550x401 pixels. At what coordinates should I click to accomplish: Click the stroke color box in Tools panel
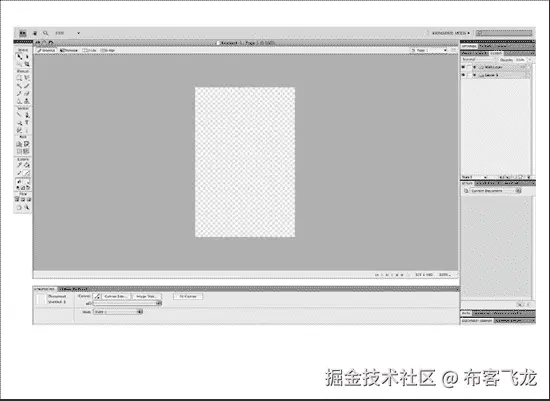pyautogui.click(x=27, y=172)
